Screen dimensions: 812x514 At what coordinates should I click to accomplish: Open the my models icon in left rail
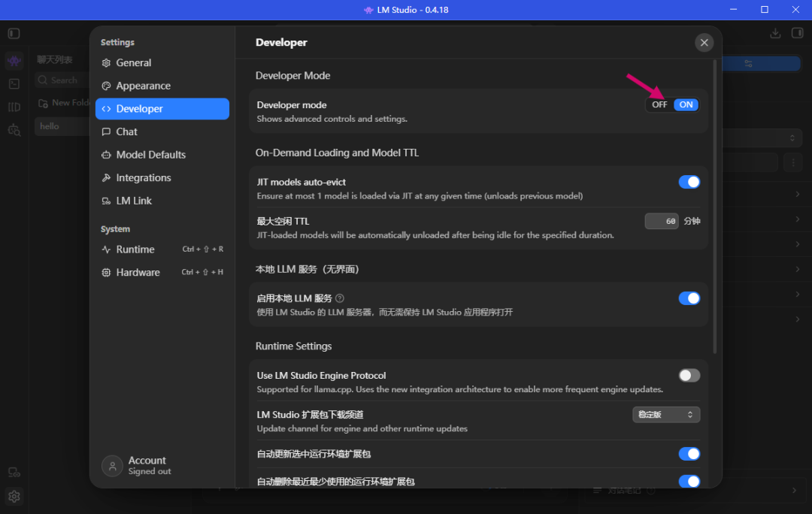tap(14, 107)
